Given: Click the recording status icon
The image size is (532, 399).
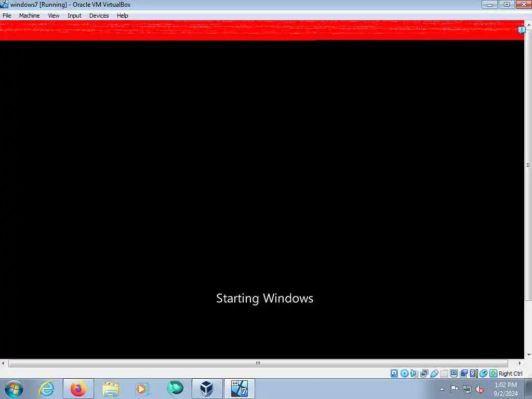Looking at the screenshot, I should coord(464,374).
